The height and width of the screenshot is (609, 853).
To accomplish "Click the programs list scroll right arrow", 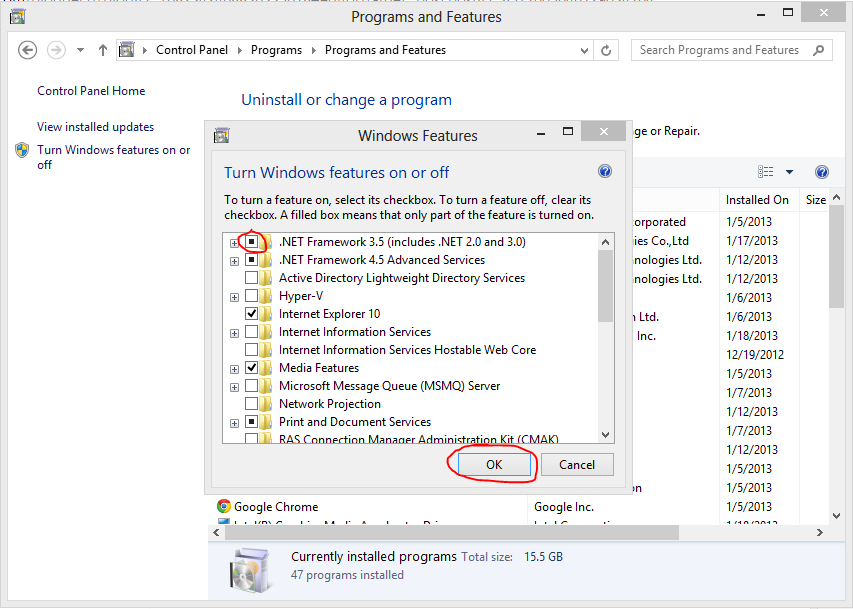I will pyautogui.click(x=820, y=532).
